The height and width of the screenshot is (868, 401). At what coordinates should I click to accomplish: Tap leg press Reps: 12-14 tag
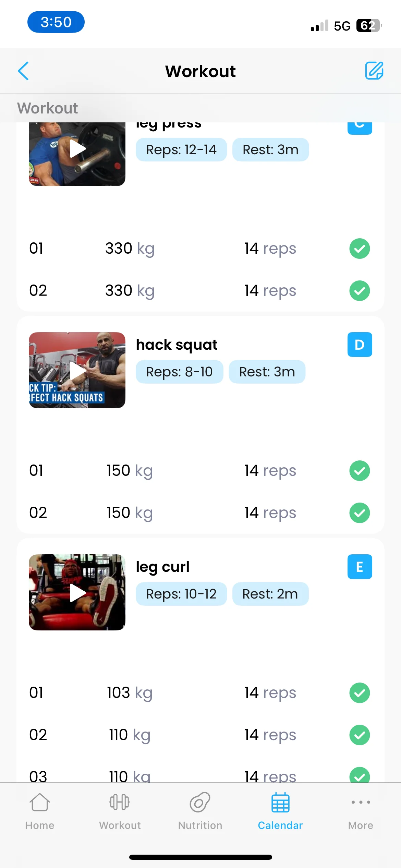pyautogui.click(x=181, y=149)
